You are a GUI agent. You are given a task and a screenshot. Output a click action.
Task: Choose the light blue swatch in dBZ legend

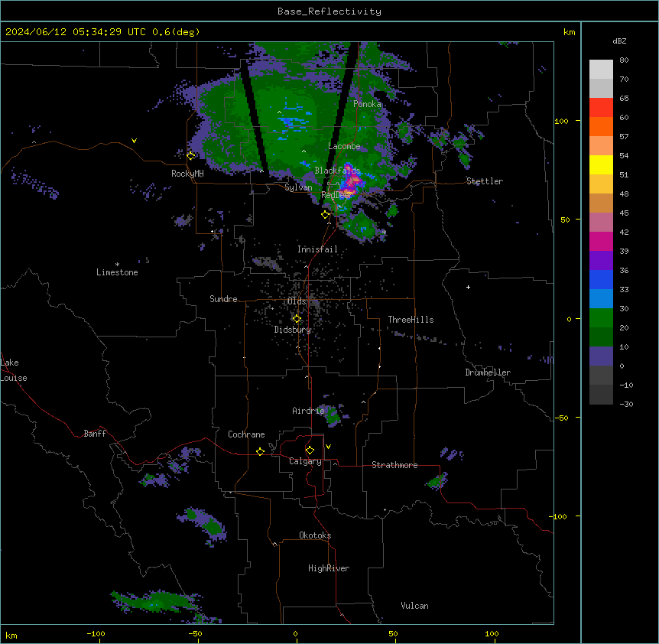(x=601, y=298)
